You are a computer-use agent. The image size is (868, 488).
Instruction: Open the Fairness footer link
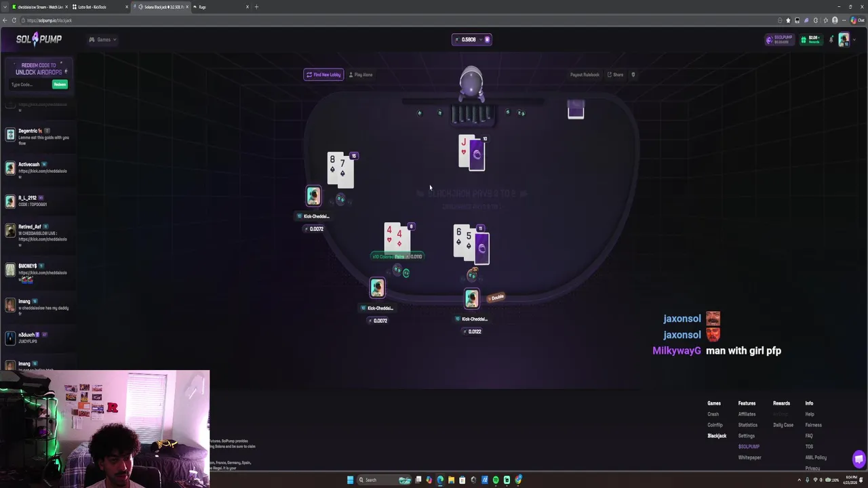pos(813,425)
